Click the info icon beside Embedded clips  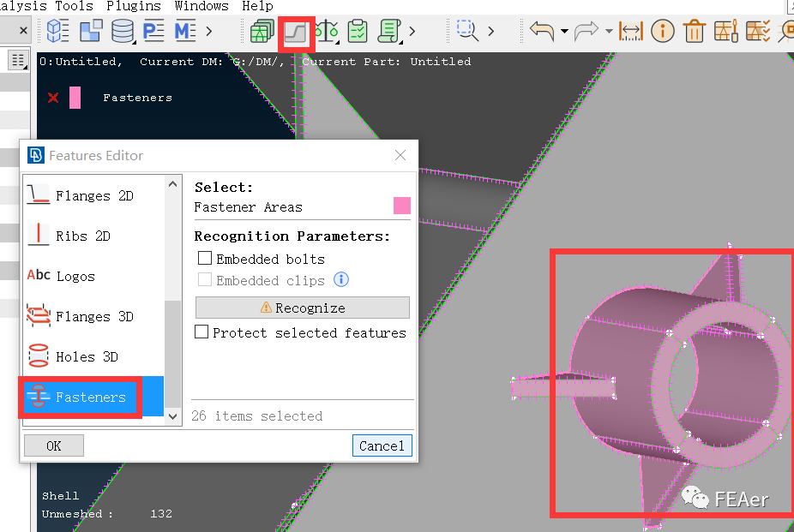tap(341, 279)
